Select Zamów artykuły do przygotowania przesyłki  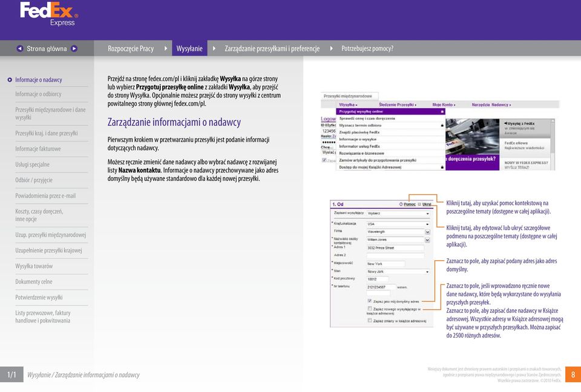tap(390, 160)
